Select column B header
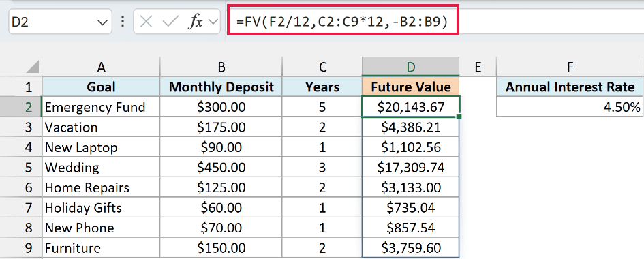The image size is (644, 259). pyautogui.click(x=221, y=67)
